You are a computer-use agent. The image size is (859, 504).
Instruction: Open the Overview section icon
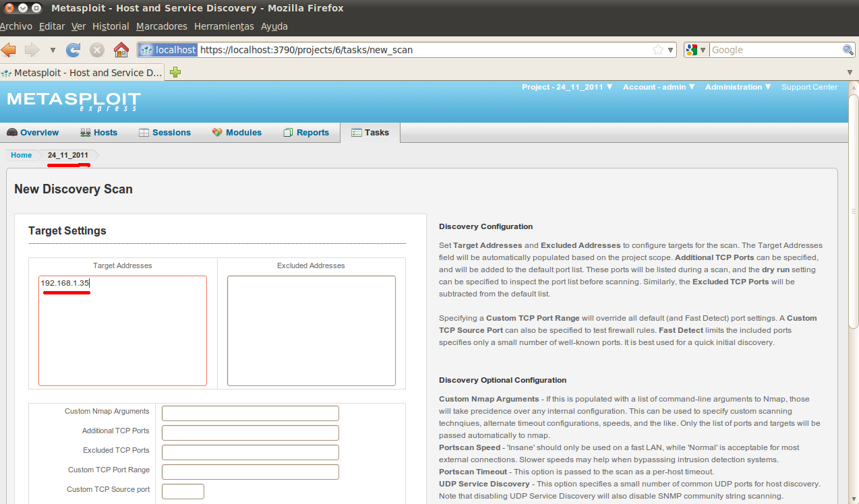coord(11,132)
